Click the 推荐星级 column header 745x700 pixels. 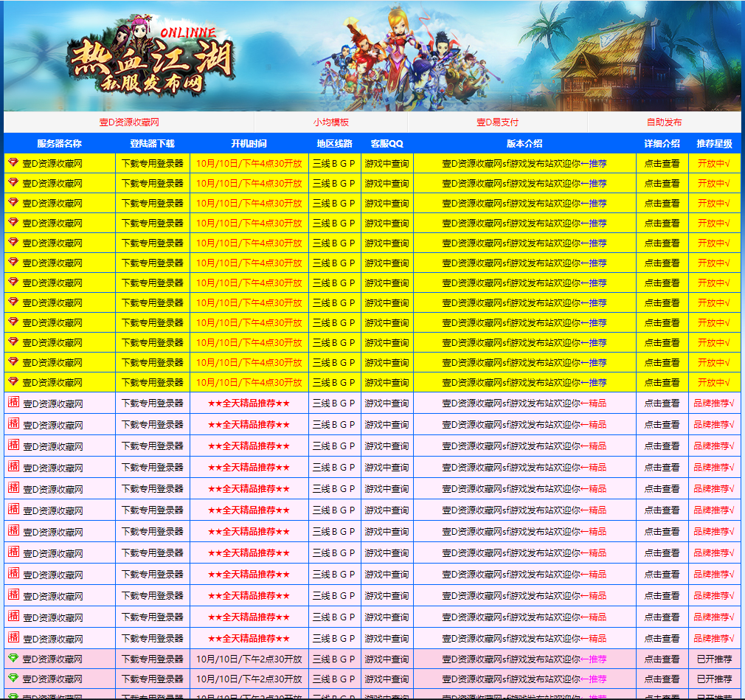click(x=714, y=144)
